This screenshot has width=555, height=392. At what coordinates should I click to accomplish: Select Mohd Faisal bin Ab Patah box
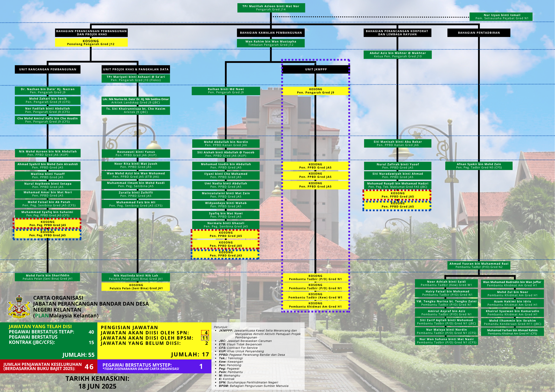coord(48,204)
